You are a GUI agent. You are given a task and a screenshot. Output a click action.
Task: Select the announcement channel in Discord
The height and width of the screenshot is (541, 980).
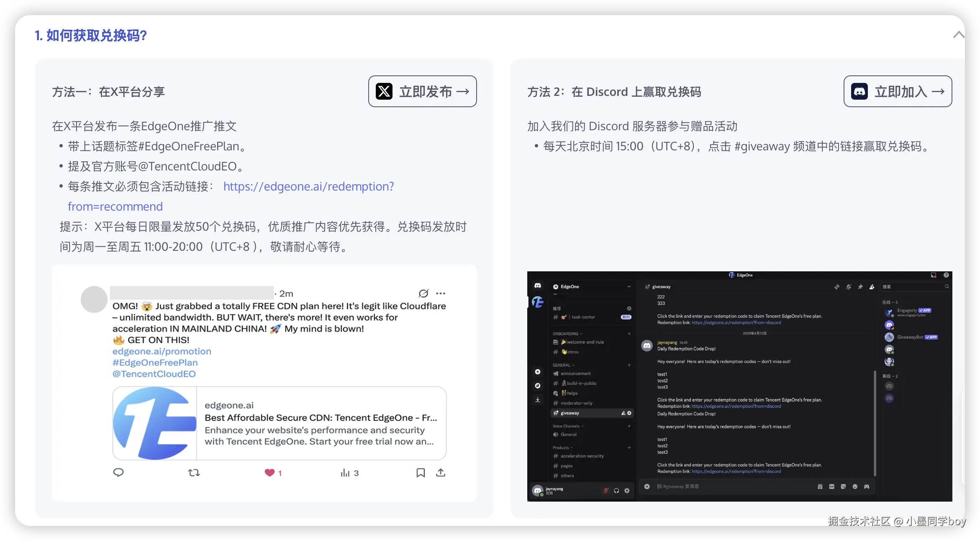(x=575, y=374)
